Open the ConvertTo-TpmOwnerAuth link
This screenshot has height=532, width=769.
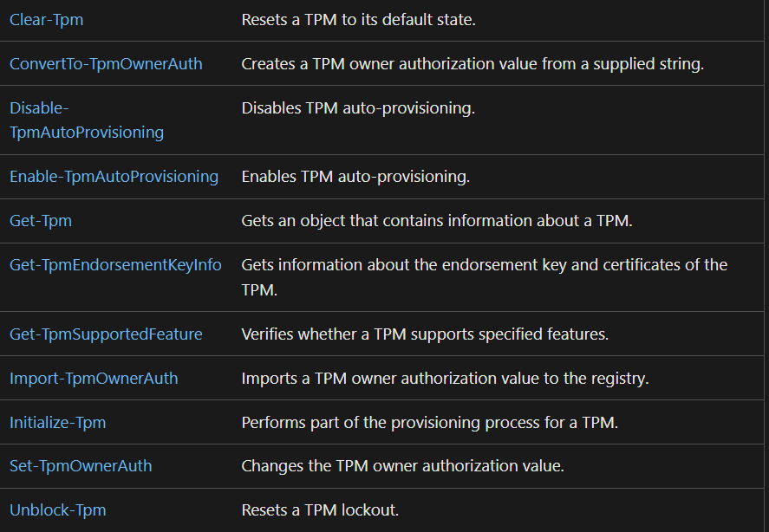coord(106,63)
